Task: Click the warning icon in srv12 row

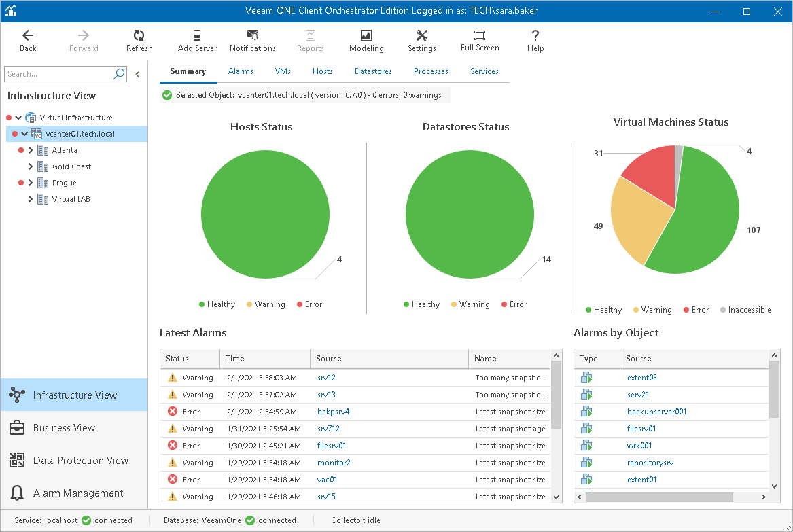Action: (x=173, y=378)
